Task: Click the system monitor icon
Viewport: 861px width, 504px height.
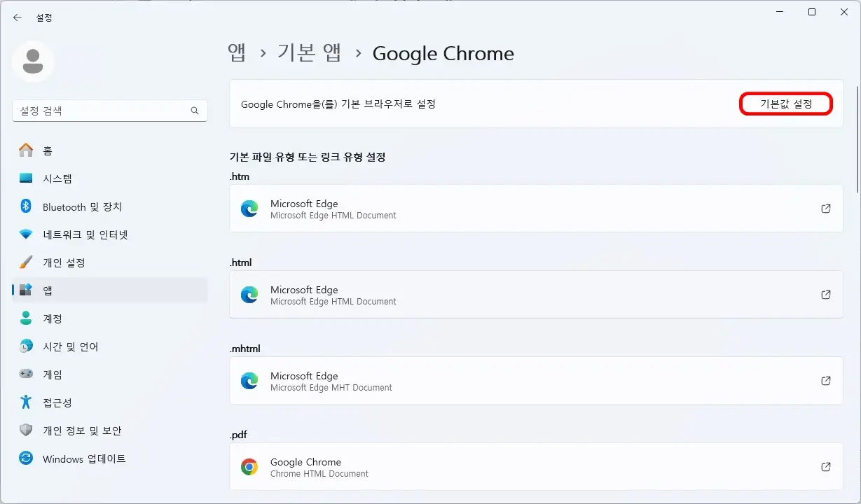Action: [x=26, y=178]
